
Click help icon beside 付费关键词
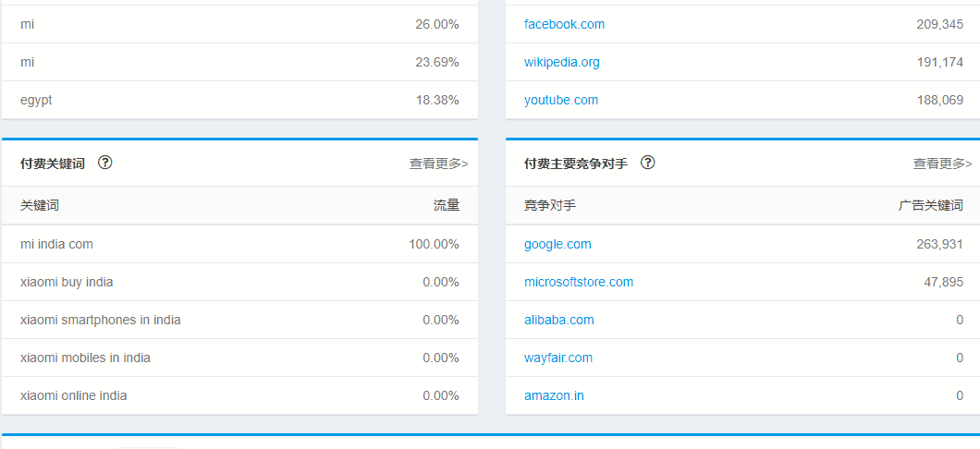105,163
